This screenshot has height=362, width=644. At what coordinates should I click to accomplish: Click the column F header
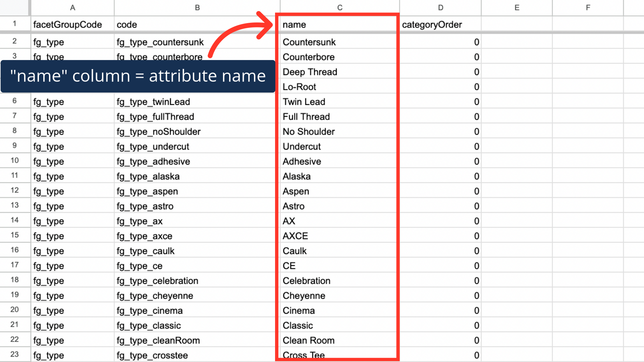[x=588, y=7]
